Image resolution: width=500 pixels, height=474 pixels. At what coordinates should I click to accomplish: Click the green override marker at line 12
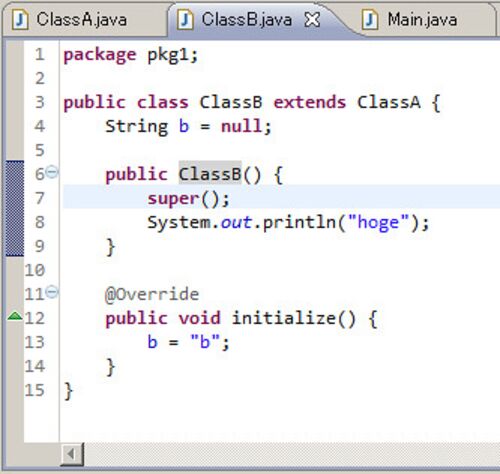[x=15, y=316]
